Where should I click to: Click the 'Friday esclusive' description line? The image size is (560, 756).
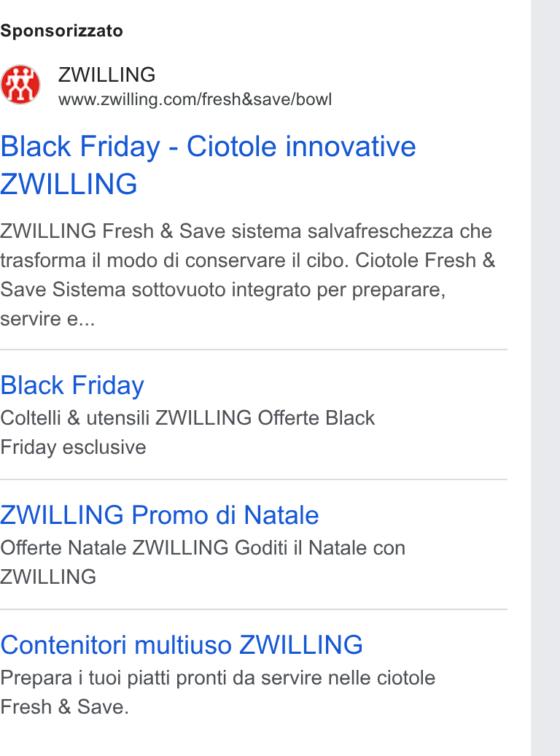tap(73, 447)
